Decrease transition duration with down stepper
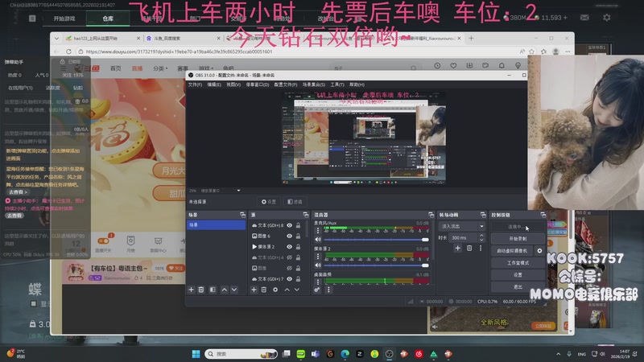The width and height of the screenshot is (644, 362). pyautogui.click(x=481, y=240)
